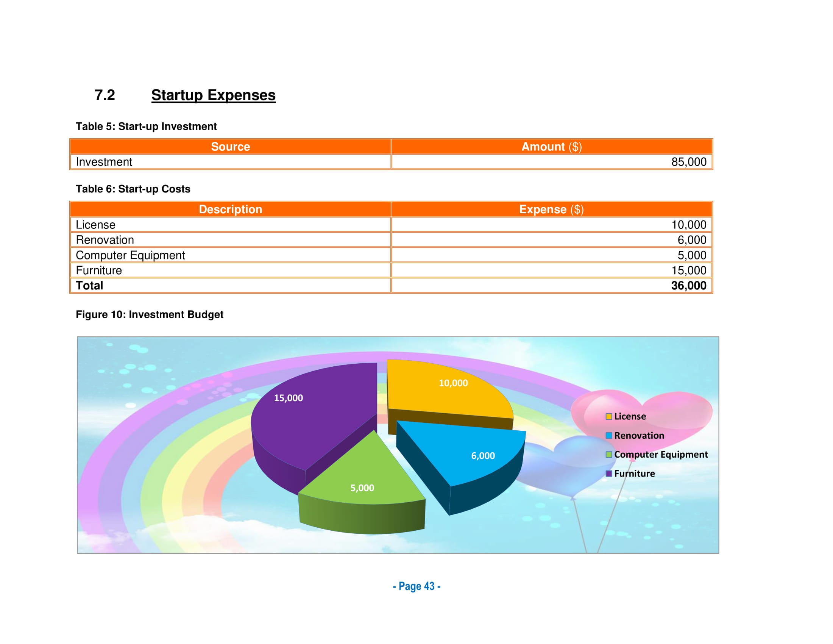This screenshot has height=644, width=833.
Task: Click the blue Renovation legend swatch
Action: click(x=609, y=435)
